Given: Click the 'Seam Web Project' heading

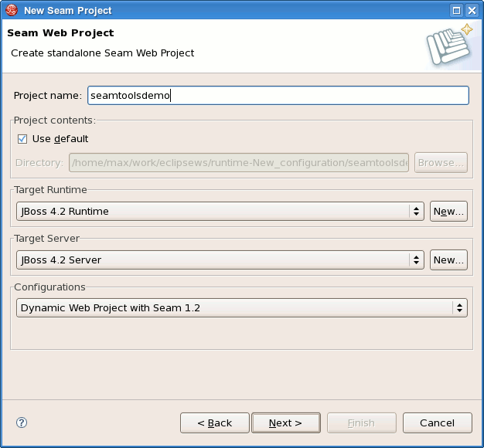Looking at the screenshot, I should click(60, 32).
